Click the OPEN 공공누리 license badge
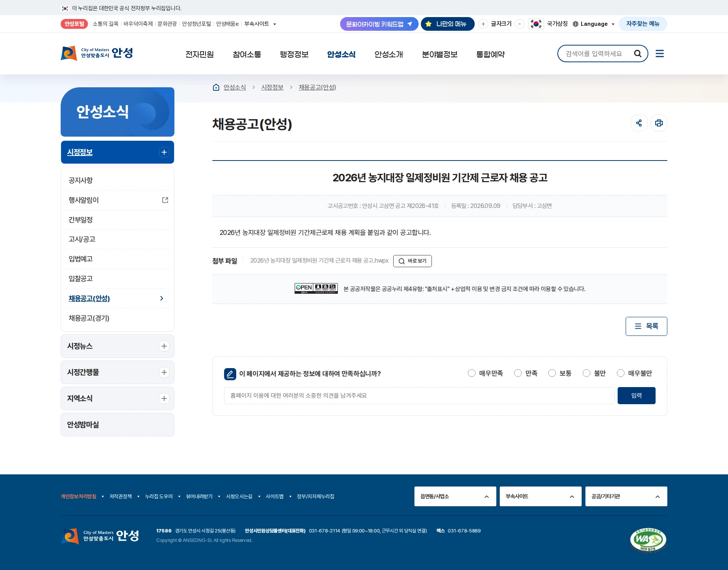Viewport: 728px width, 570px height. click(x=316, y=288)
